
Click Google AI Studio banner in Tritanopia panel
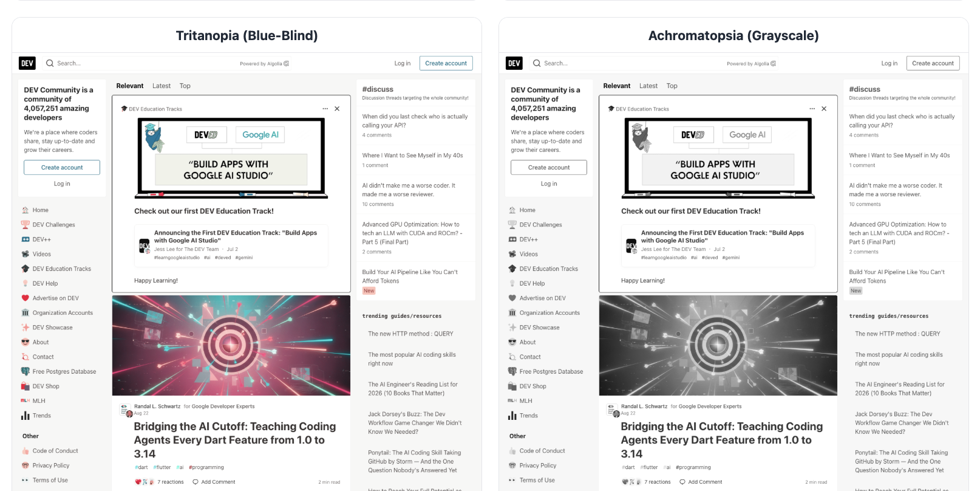(231, 158)
